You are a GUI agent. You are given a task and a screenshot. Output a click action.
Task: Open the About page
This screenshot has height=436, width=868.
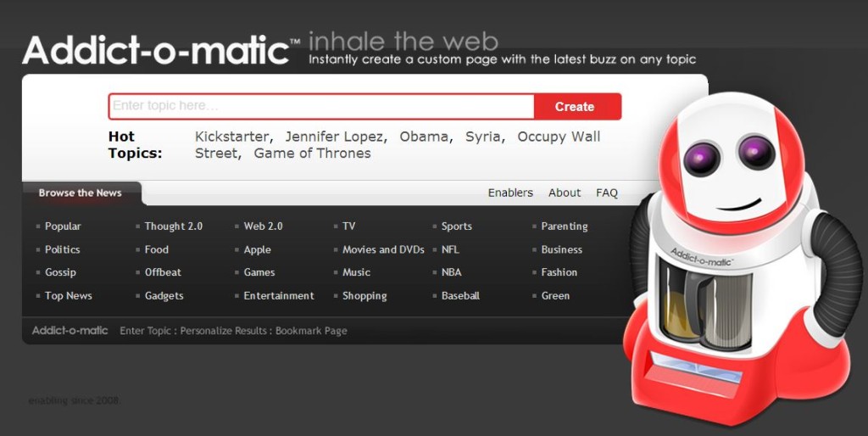coord(565,193)
